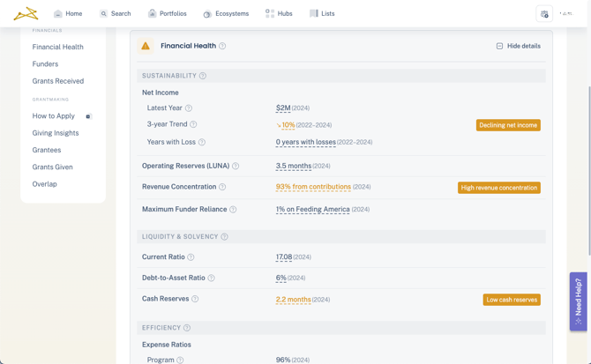Click the High revenue concentration badge

coord(498,188)
